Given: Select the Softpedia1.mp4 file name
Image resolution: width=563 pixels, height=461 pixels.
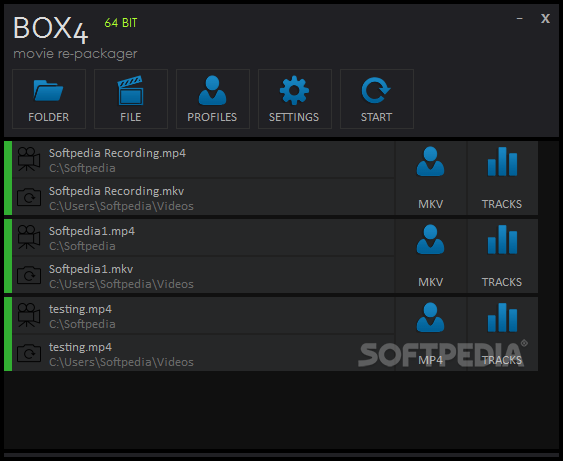Looking at the screenshot, I should coord(92,231).
